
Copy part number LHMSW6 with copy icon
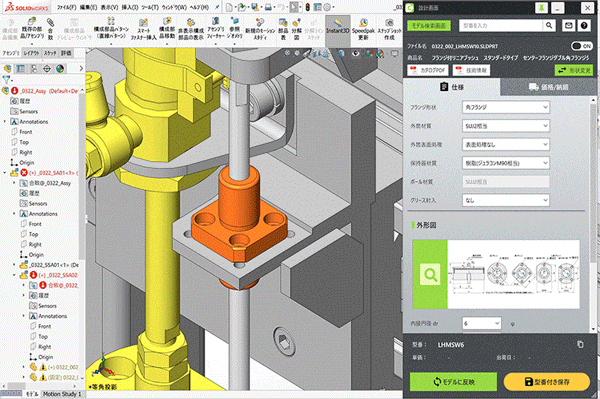(580, 344)
